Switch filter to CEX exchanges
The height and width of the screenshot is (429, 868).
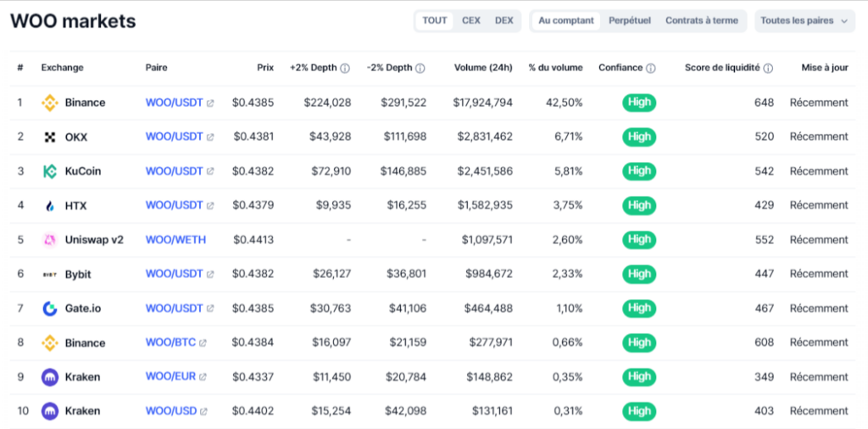pyautogui.click(x=471, y=20)
